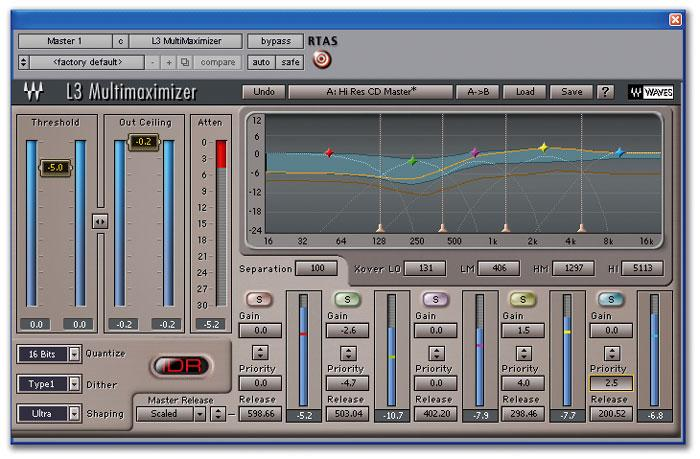Select the green band marker on graph

[412, 161]
